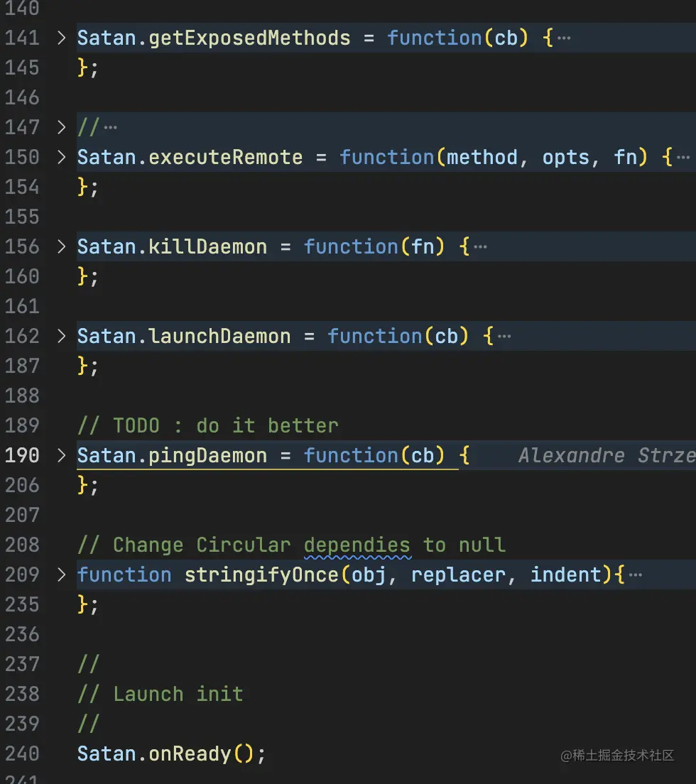Click the closing brace on line 206

(x=83, y=485)
